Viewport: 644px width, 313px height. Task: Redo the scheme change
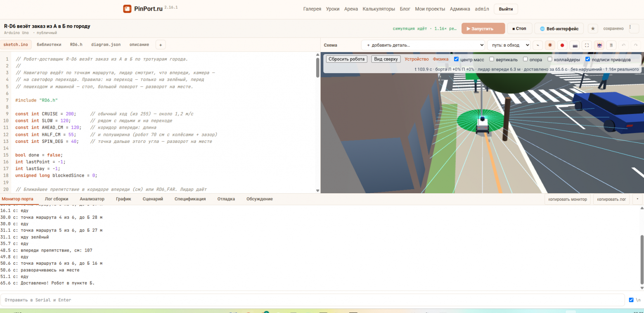tap(635, 45)
